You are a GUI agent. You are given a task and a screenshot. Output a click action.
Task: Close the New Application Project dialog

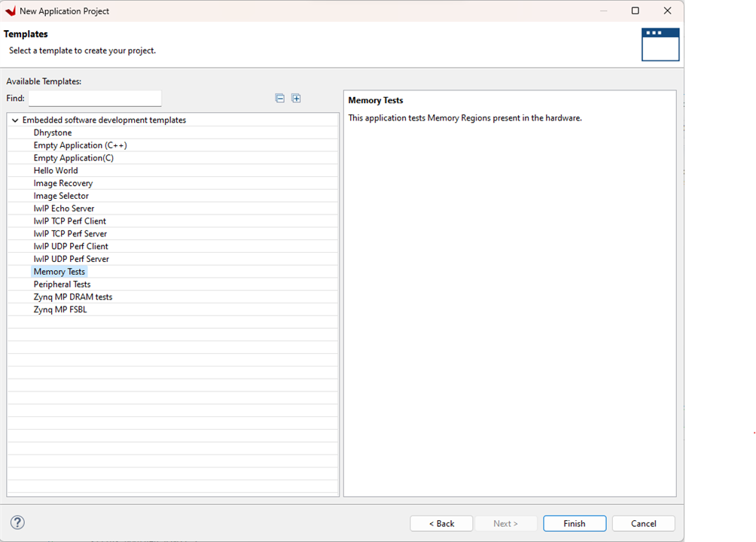667,11
